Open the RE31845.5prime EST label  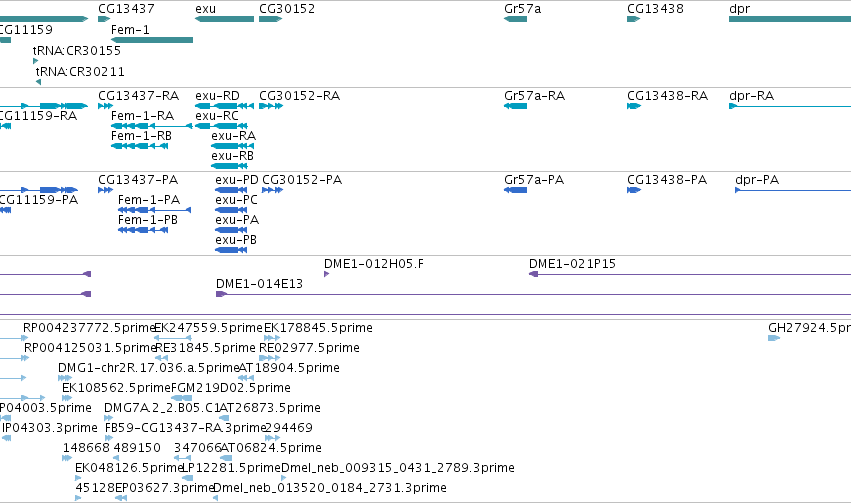[205, 348]
